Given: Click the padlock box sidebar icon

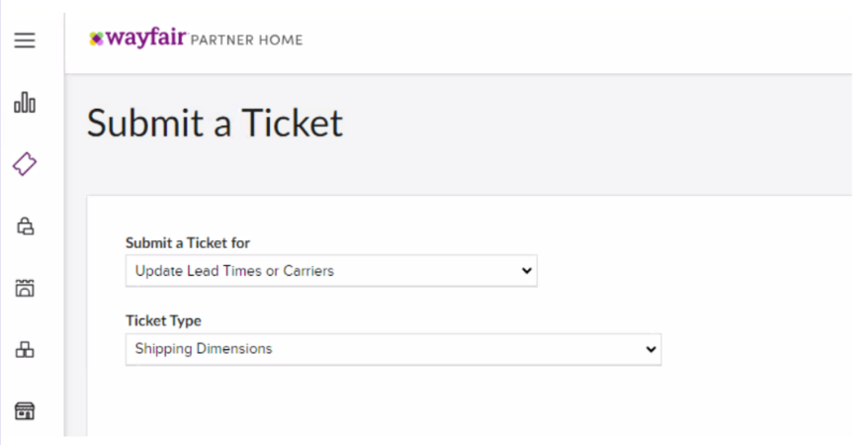Looking at the screenshot, I should 25,226.
